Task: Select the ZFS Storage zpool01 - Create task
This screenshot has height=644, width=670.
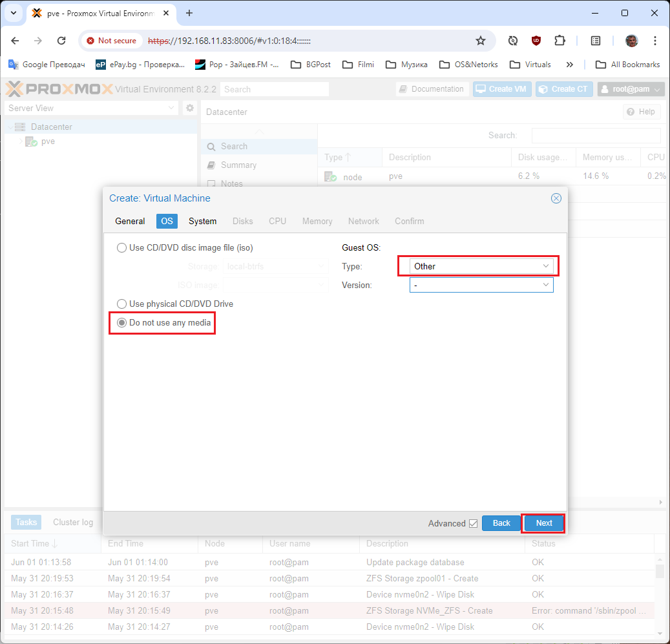Action: click(330, 578)
